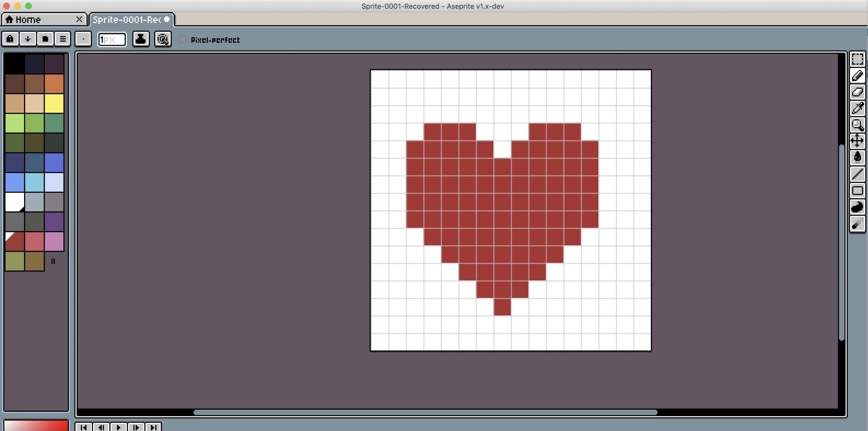The height and width of the screenshot is (431, 868).
Task: Go to the last frame
Action: 154,427
